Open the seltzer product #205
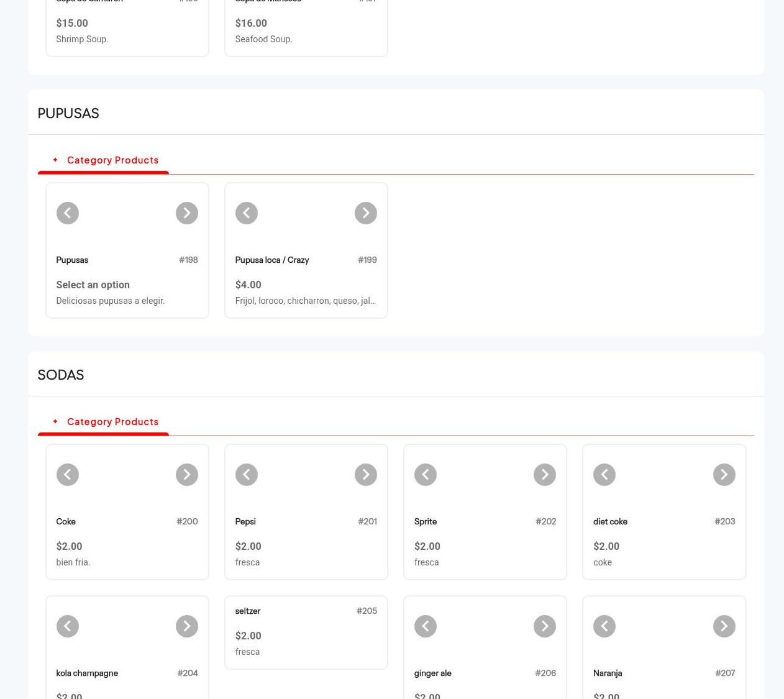784x699 pixels. point(247,611)
